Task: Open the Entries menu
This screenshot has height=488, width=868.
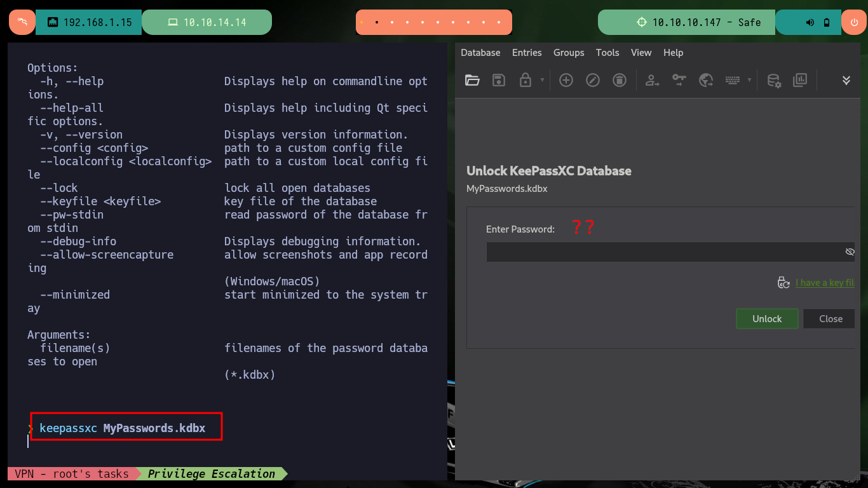Action: click(527, 53)
